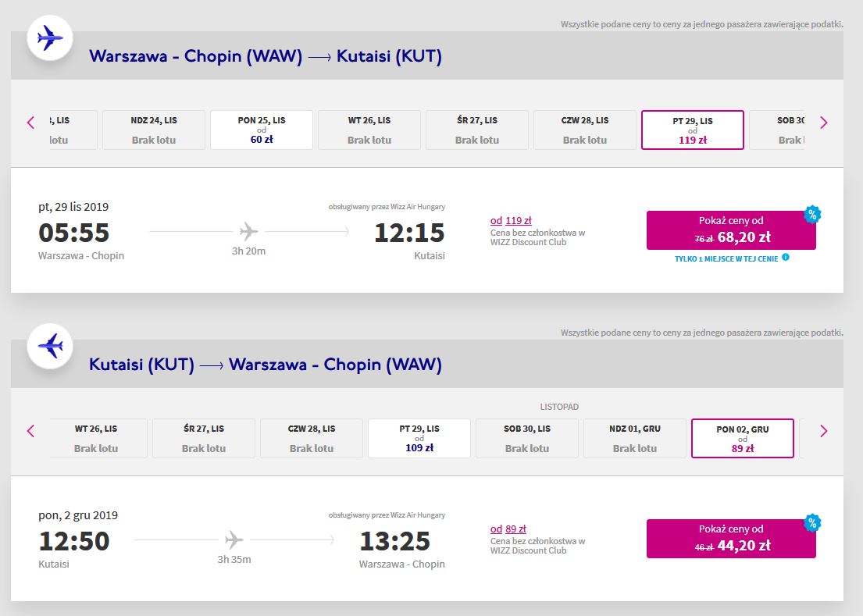The width and height of the screenshot is (863, 616).
Task: Show earlier return dates with left arrow
Action: pos(30,431)
